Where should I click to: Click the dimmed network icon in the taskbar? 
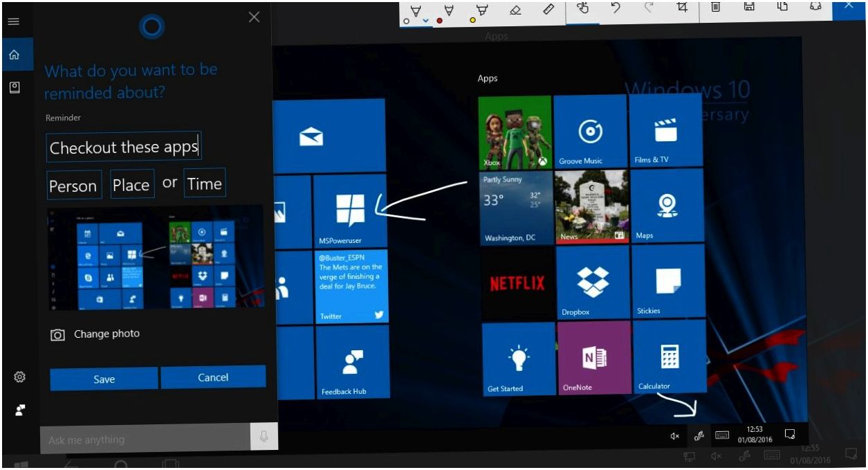(x=690, y=456)
